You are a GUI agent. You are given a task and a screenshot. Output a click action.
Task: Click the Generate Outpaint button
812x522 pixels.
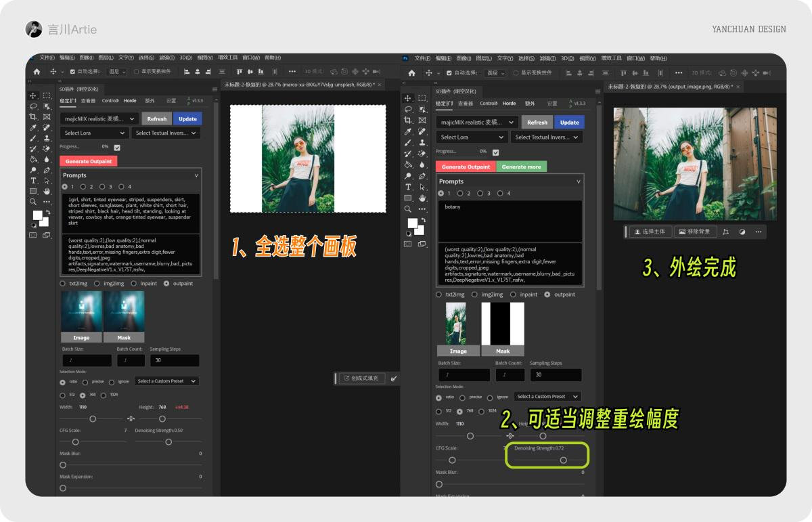coord(88,161)
